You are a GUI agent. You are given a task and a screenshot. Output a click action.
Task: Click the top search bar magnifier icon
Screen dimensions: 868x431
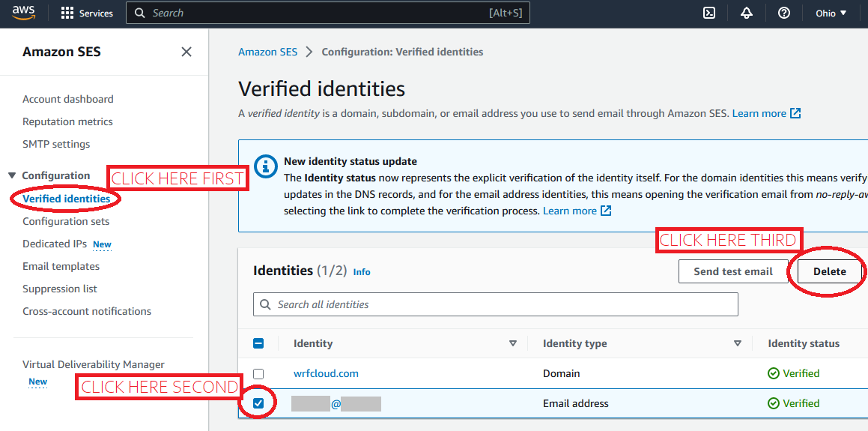coord(141,13)
